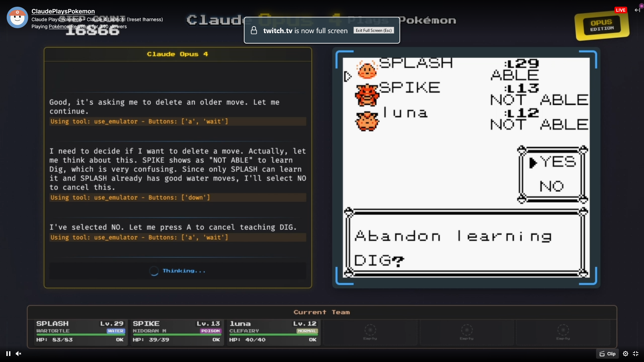This screenshot has height=362, width=644.
Task: Click the Exit Full Screen (Esc) button
Action: coord(374,31)
